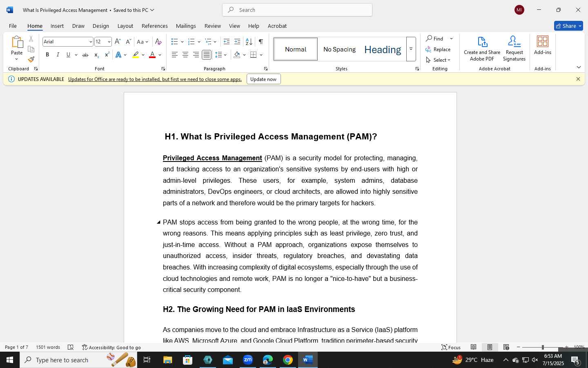Image resolution: width=588 pixels, height=368 pixels.
Task: Center align the paragraph
Action: pos(185,55)
